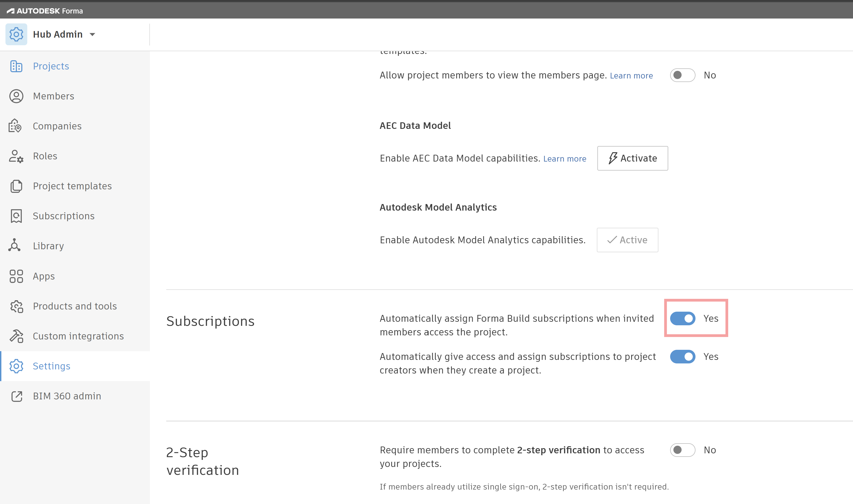The width and height of the screenshot is (853, 504).
Task: Open the Library page
Action: [x=75, y=246]
